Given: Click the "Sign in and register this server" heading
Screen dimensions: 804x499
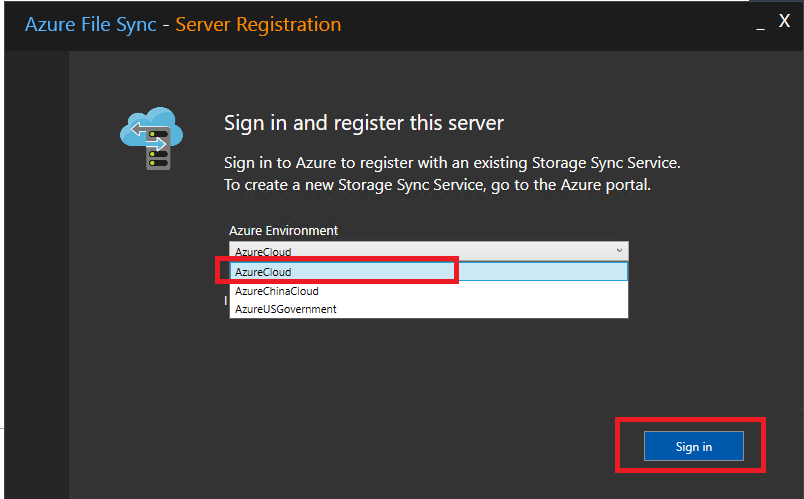Looking at the screenshot, I should point(363,123).
